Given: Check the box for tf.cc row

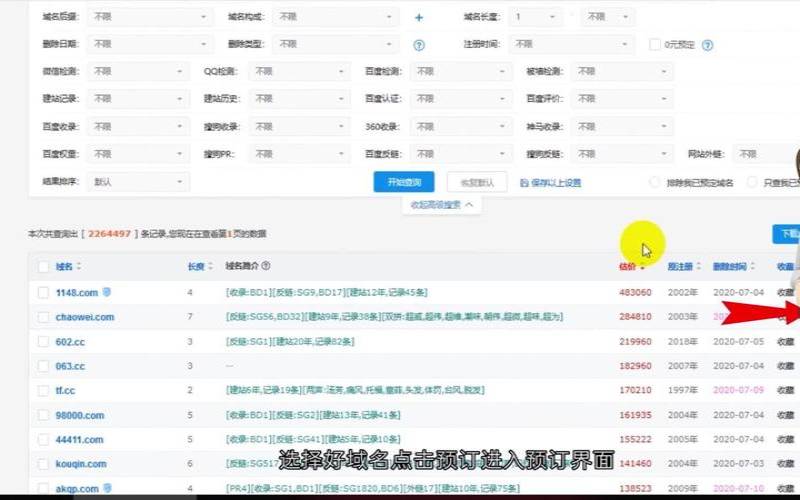Looking at the screenshot, I should point(43,391).
